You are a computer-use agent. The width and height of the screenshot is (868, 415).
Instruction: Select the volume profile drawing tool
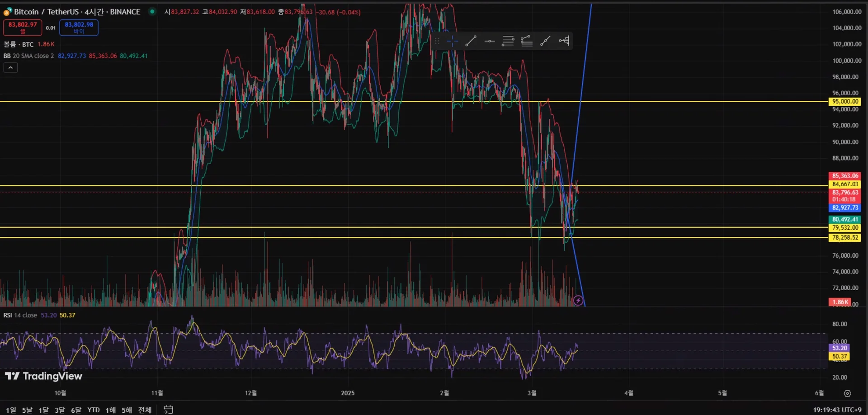(564, 41)
